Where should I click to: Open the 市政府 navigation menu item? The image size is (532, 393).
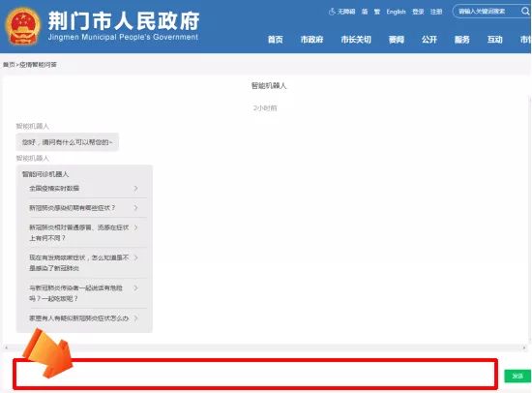(x=311, y=40)
